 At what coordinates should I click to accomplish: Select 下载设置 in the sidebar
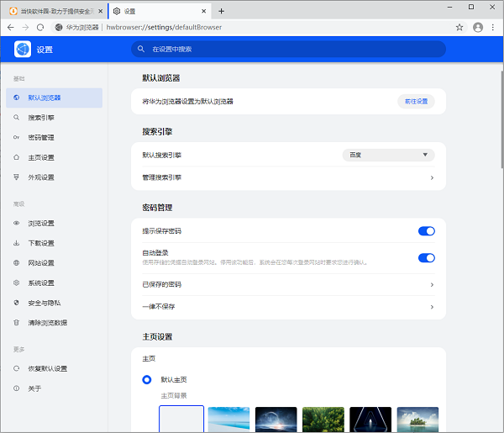pyautogui.click(x=40, y=243)
